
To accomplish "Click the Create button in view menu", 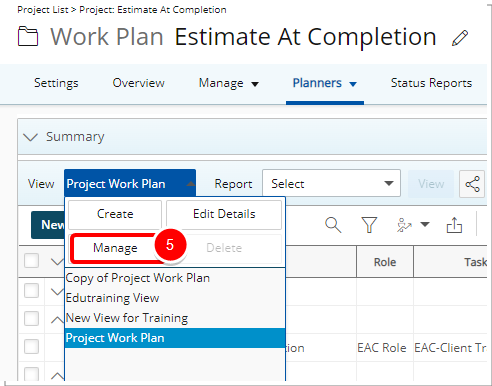I will 115,214.
